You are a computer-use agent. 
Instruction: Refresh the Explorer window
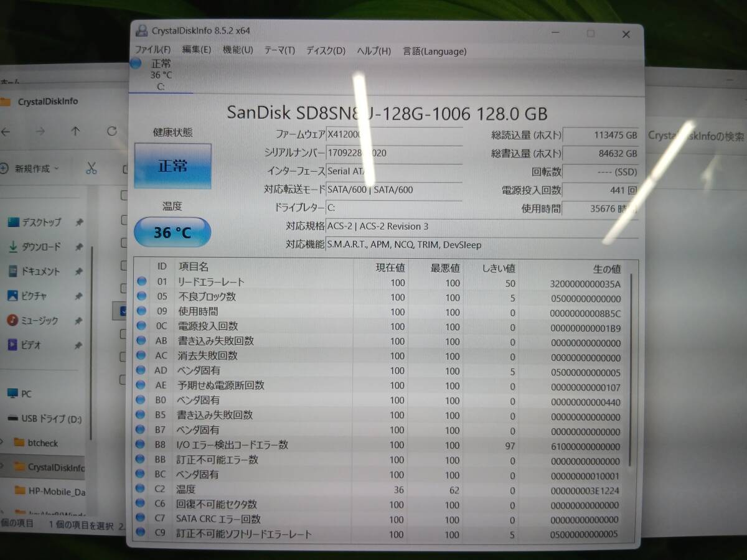(x=112, y=131)
